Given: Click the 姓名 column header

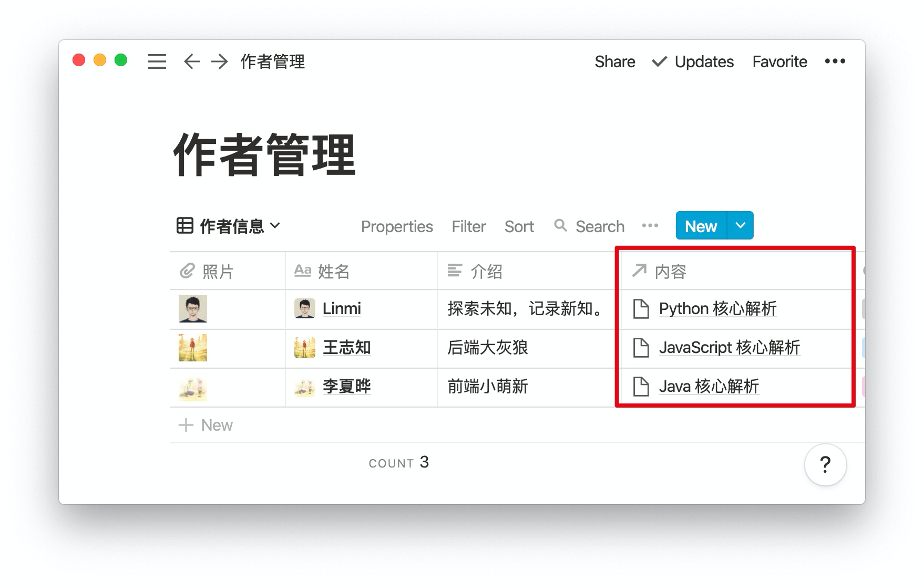Looking at the screenshot, I should tap(362, 271).
